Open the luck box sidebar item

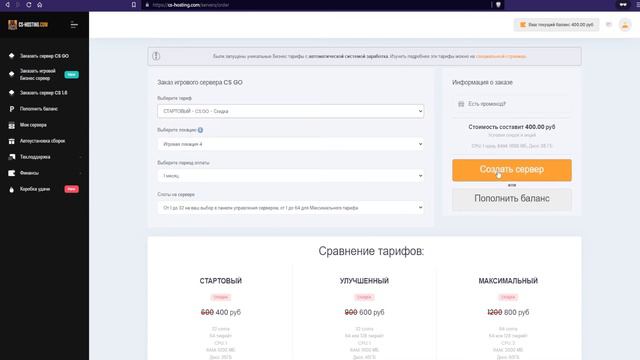pos(35,189)
